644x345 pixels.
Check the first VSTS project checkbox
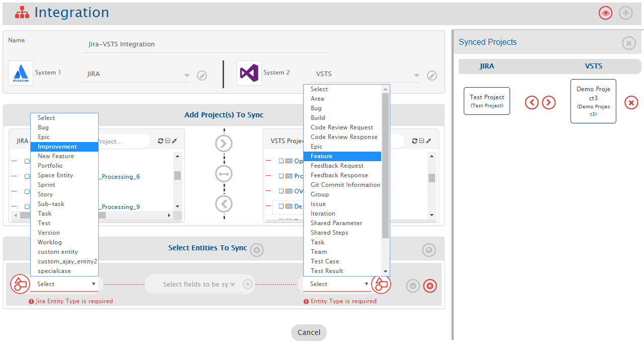point(281,161)
